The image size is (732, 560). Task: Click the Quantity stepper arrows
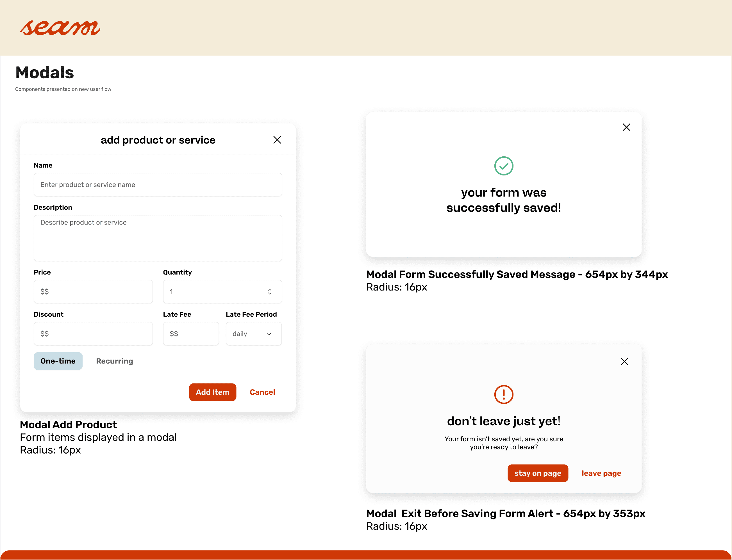(x=269, y=292)
